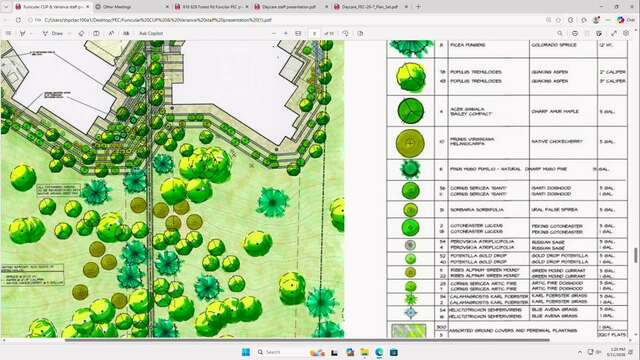Click the horizontal scrollbar below the document
The width and height of the screenshot is (640, 360).
click(306, 340)
